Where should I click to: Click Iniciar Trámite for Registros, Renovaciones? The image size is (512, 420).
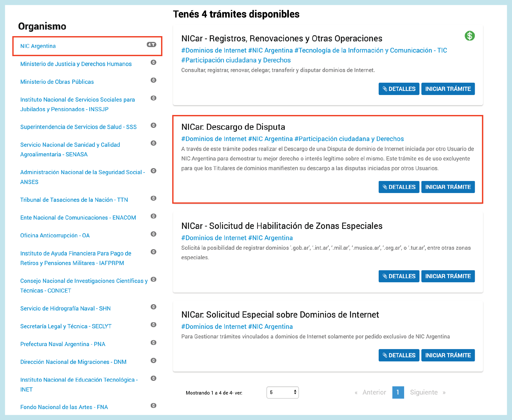click(448, 89)
